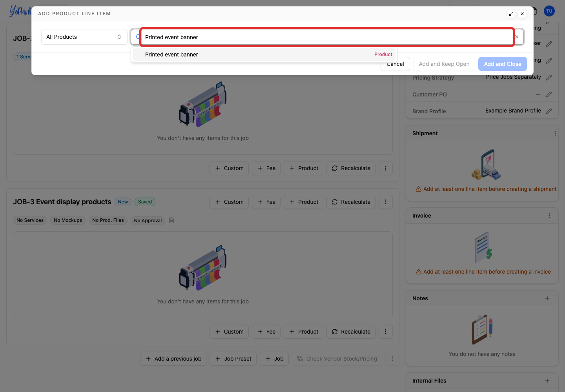Click No Mockups tag on JOB-3
Viewport: 565px width, 392px height.
pyautogui.click(x=68, y=220)
